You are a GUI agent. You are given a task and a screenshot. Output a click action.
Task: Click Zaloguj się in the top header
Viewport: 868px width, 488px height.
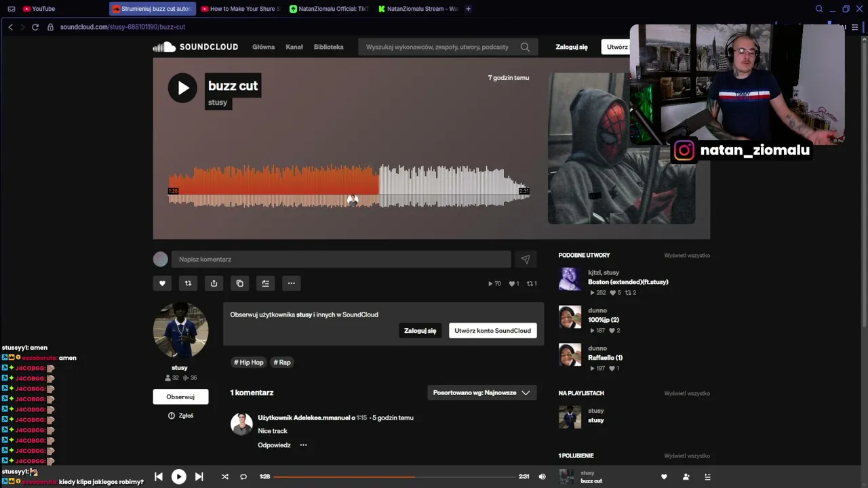pyautogui.click(x=572, y=47)
